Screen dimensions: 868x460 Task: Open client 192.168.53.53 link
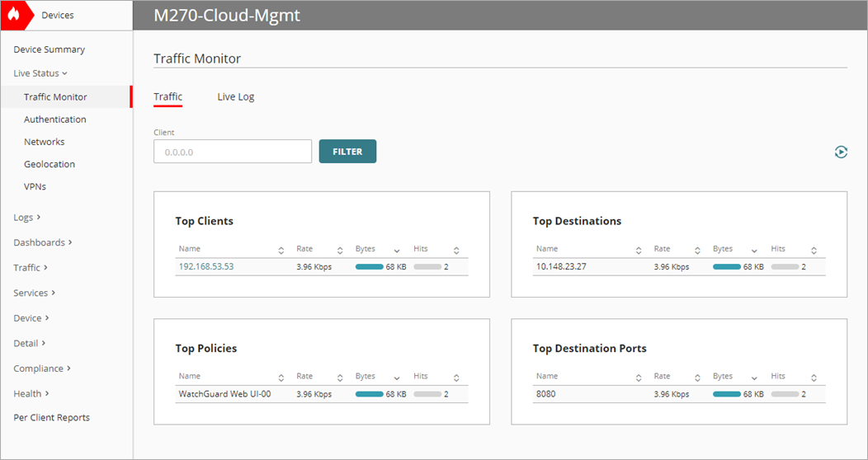coord(206,266)
